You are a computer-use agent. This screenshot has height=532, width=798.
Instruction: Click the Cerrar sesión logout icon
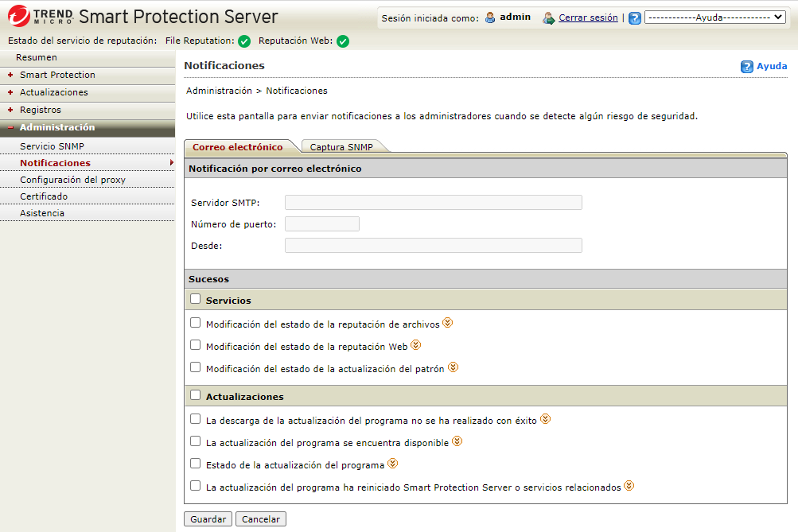click(548, 17)
